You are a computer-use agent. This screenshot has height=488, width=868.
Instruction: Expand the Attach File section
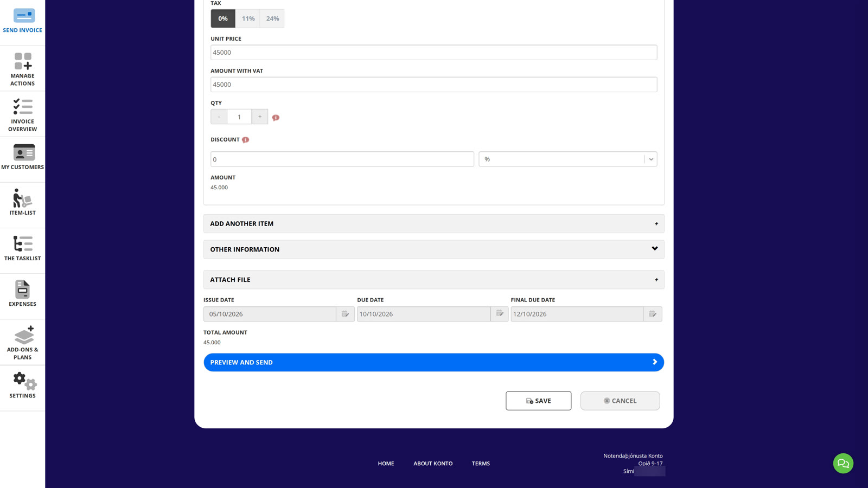[x=434, y=280]
